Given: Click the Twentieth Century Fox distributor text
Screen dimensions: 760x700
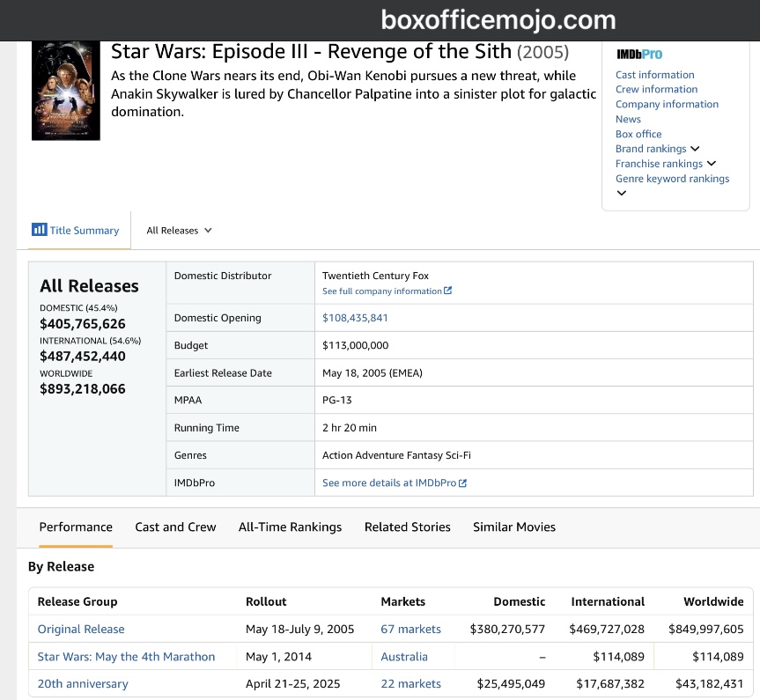Looking at the screenshot, I should (375, 276).
